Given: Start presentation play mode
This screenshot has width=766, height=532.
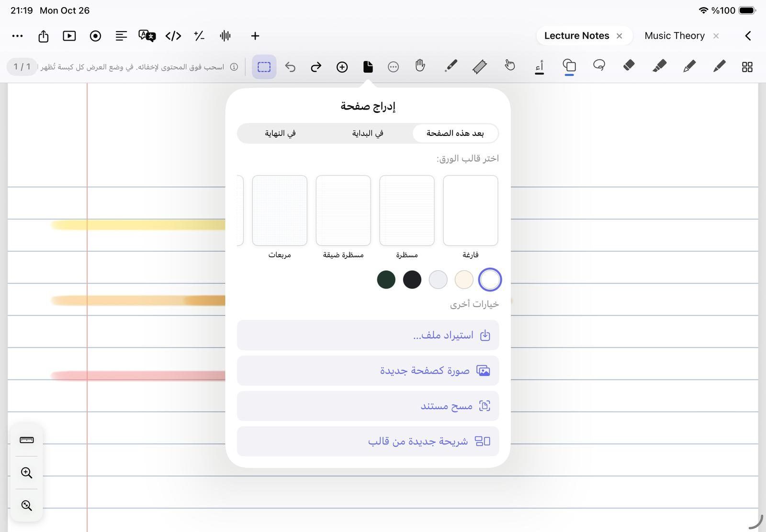Looking at the screenshot, I should 69,36.
